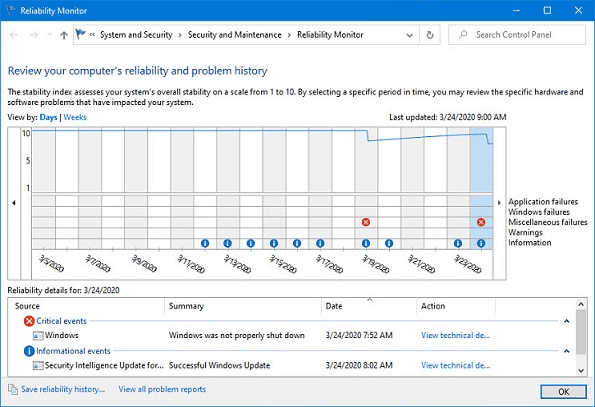Switch chart view to Weeks
Image resolution: width=595 pixels, height=407 pixels.
point(75,117)
